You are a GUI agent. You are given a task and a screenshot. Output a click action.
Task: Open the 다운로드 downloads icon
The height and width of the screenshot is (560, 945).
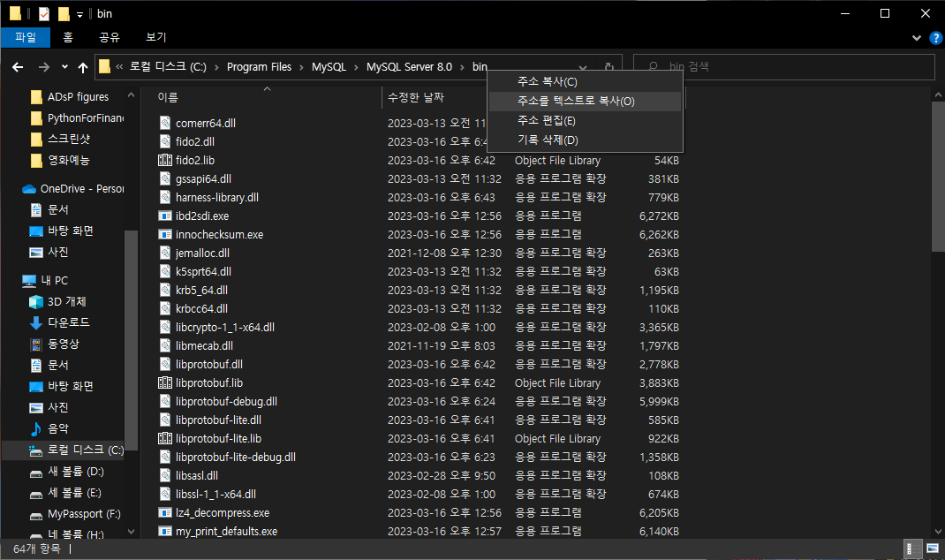tap(36, 323)
